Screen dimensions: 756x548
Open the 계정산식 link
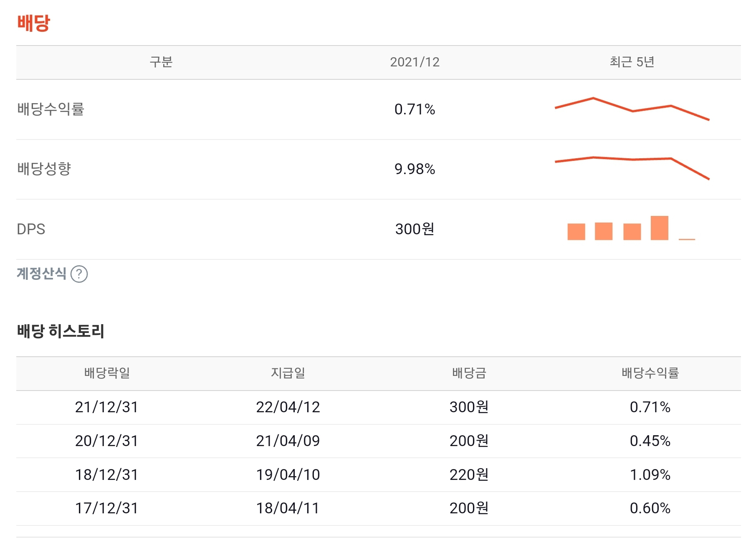tap(41, 274)
